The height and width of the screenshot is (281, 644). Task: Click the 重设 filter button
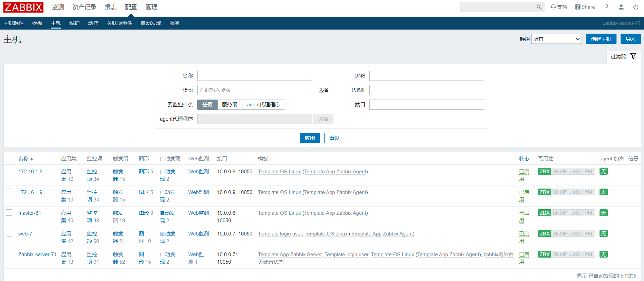coord(334,138)
